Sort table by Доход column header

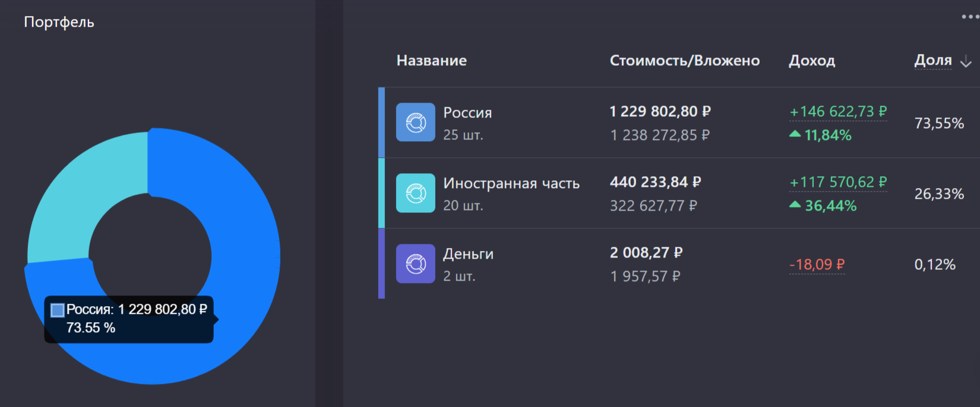pyautogui.click(x=812, y=61)
